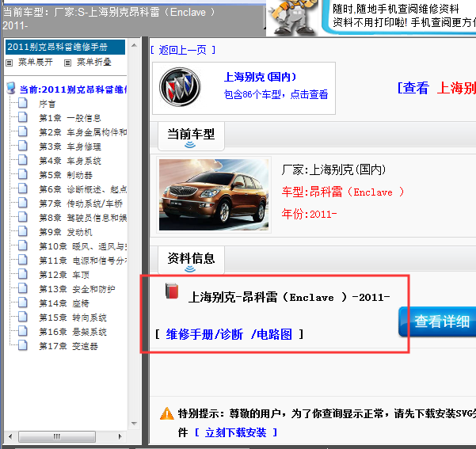
Task: Open chapter 第6章 诊断概述
Action: coord(83,189)
